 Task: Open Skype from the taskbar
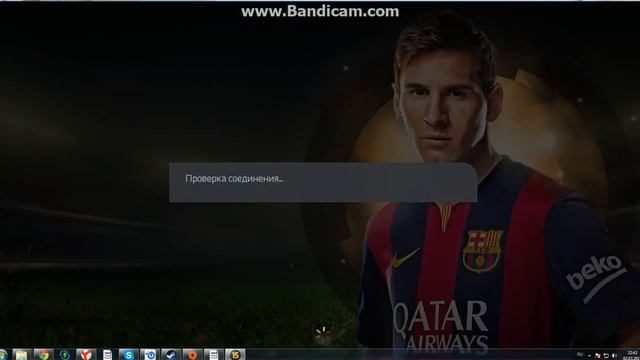click(128, 355)
